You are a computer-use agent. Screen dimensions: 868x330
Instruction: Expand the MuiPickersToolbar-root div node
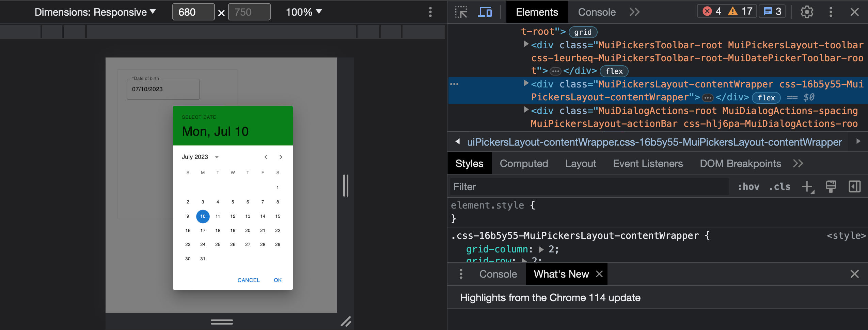click(526, 44)
